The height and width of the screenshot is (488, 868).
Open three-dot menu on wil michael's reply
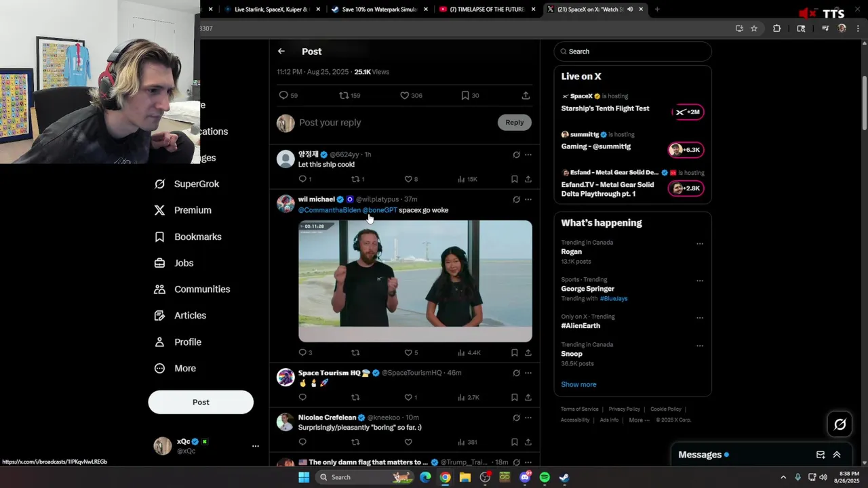528,199
